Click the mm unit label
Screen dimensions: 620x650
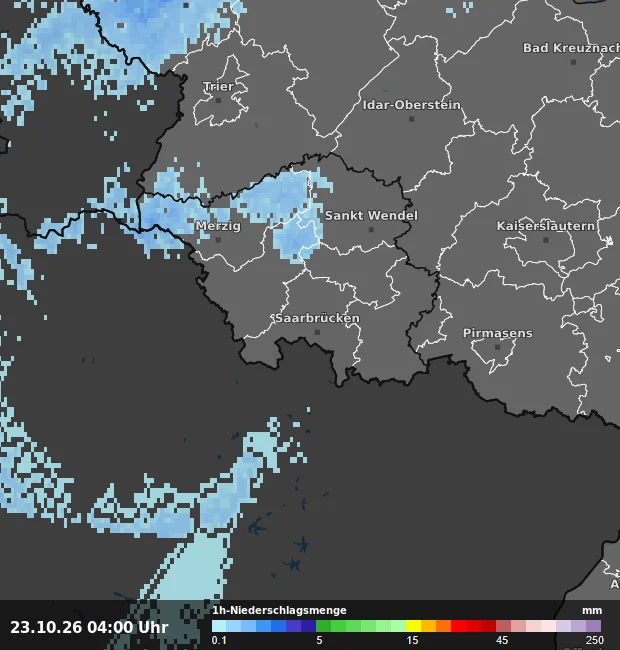pyautogui.click(x=592, y=611)
